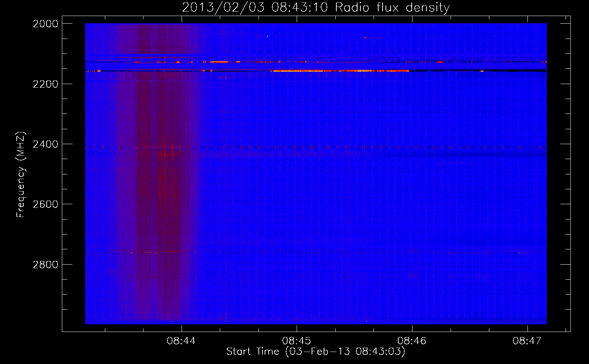589x364 pixels.
Task: Click the 08:44 time tick label
Action: coord(181,341)
